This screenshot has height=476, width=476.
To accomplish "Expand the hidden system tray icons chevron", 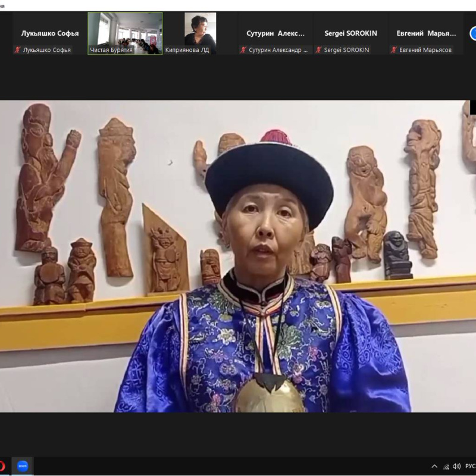I will point(434,466).
